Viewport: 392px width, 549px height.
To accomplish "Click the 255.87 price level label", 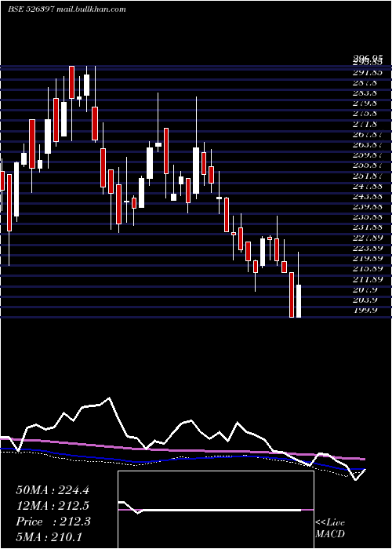I will pos(367,165).
